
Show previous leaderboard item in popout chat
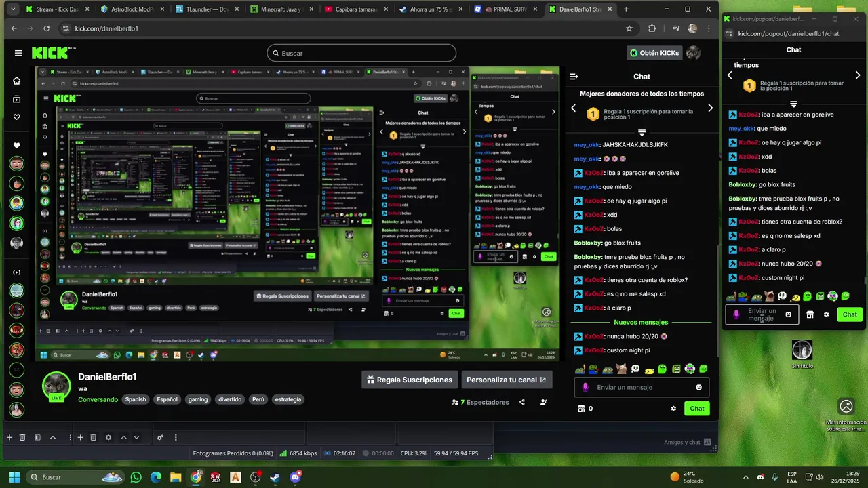[730, 75]
